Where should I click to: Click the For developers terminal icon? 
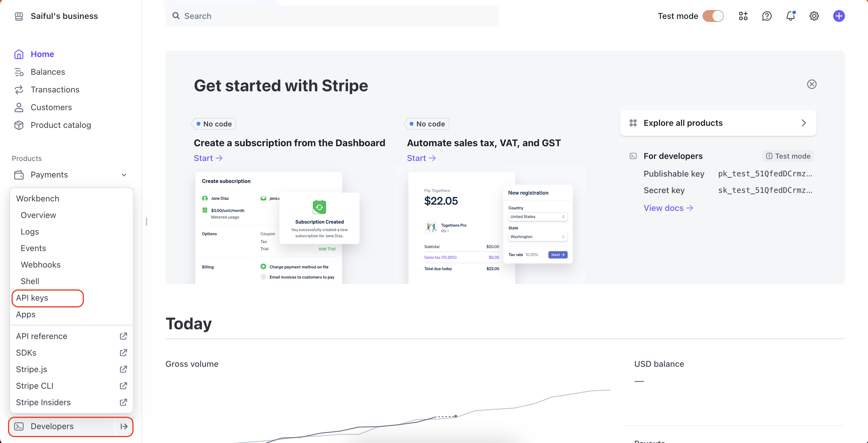633,156
